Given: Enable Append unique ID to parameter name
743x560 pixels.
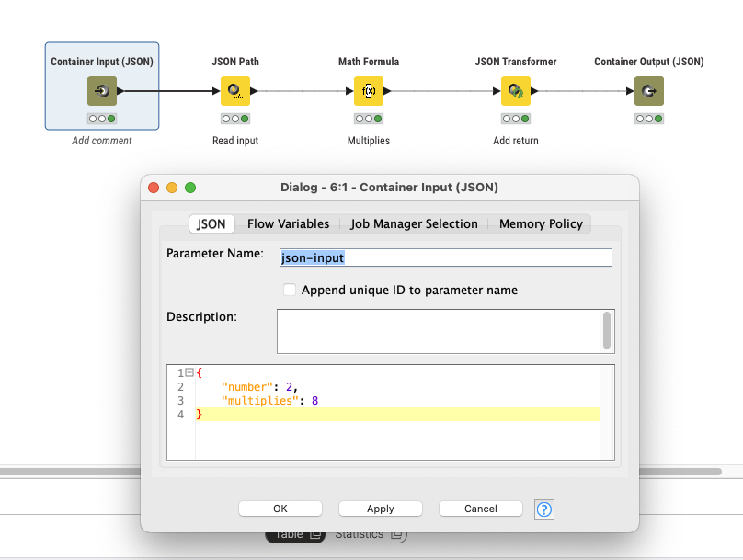Looking at the screenshot, I should (290, 290).
